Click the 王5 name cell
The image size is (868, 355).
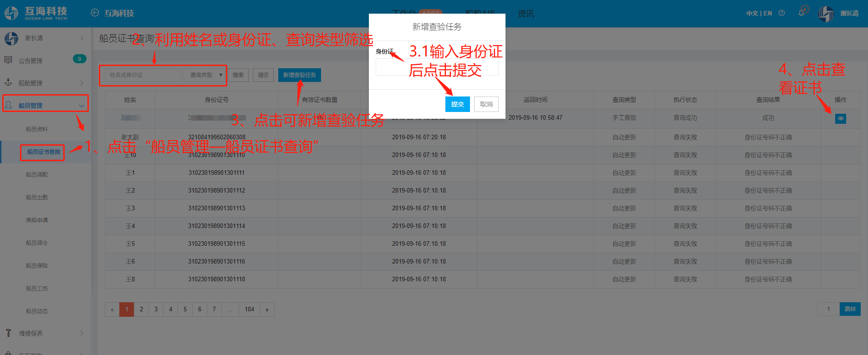pyautogui.click(x=130, y=244)
